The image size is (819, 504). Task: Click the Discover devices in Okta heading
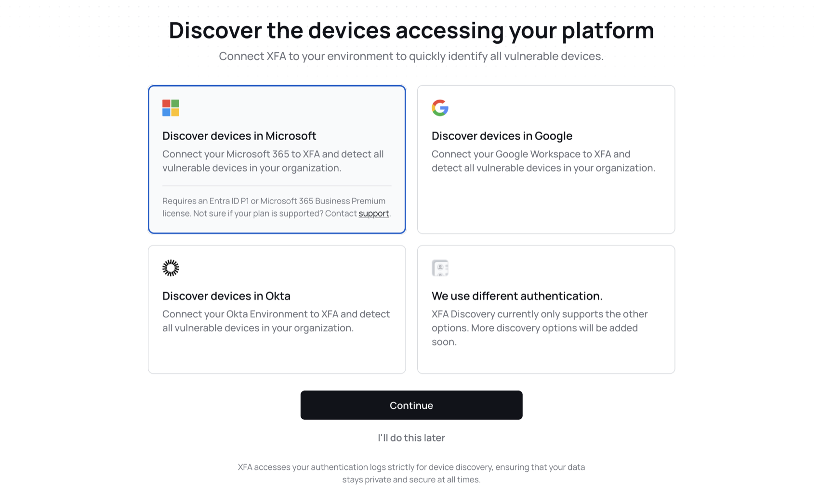point(226,296)
